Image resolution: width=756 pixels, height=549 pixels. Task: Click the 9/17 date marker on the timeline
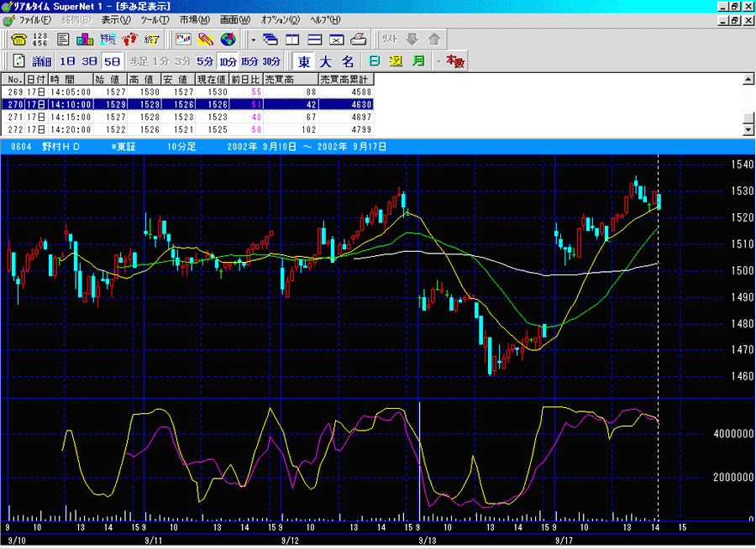[564, 541]
